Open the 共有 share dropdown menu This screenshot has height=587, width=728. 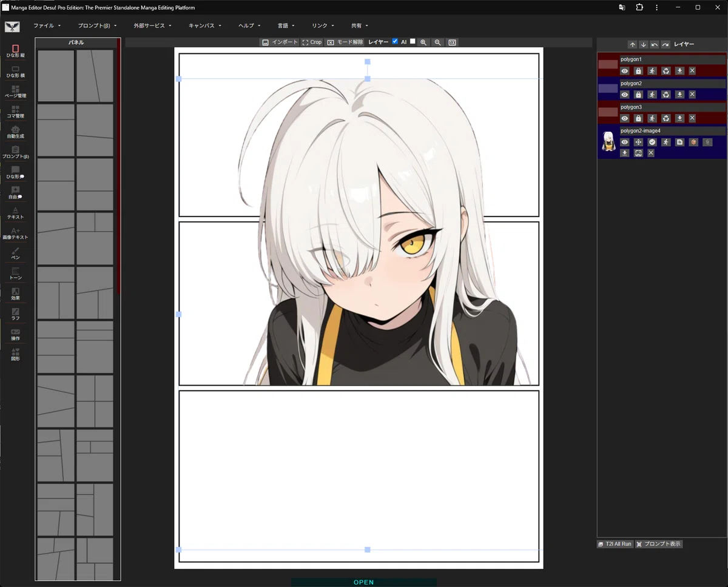point(360,26)
